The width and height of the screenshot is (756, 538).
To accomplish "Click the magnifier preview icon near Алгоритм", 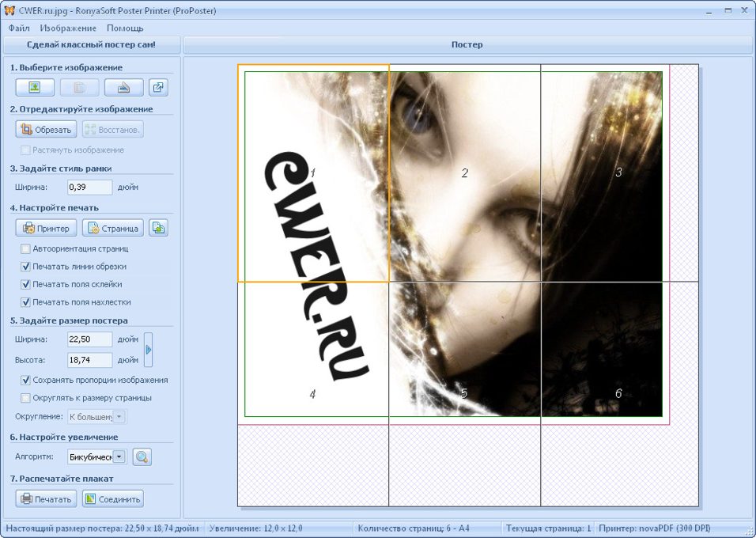I will tap(142, 457).
